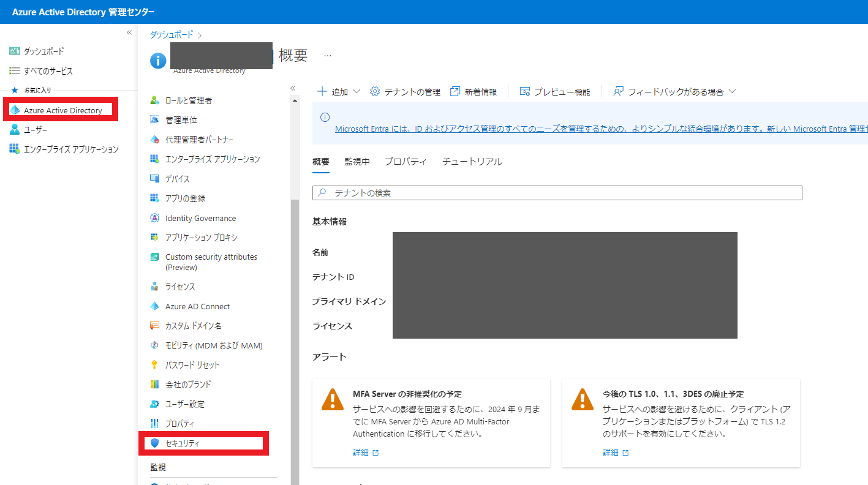Collapse the resource menu panel
Image resolution: width=868 pixels, height=485 pixels.
[x=293, y=88]
